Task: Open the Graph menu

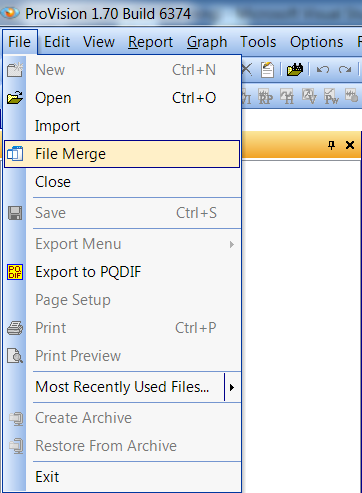Action: point(207,42)
